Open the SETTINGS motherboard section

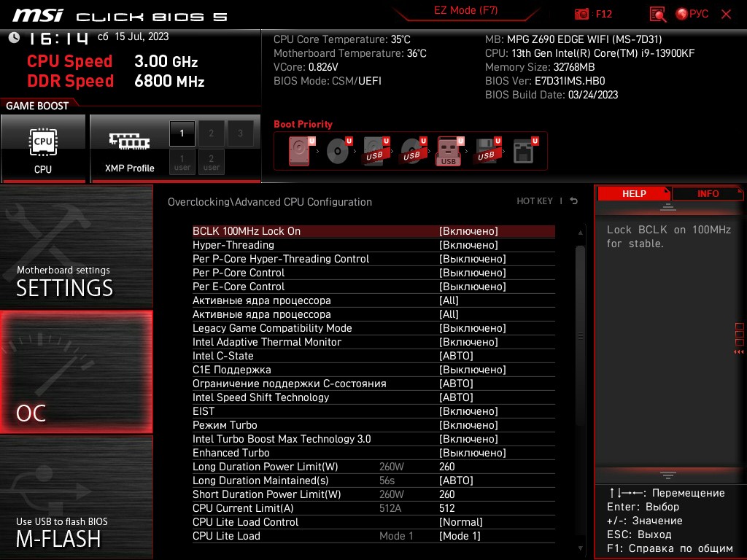[x=76, y=246]
